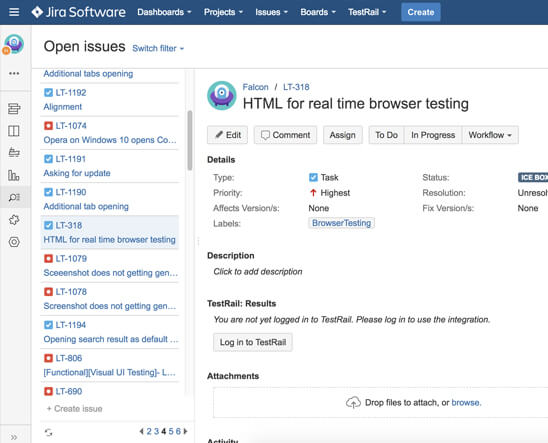Transition issue to To Do

pyautogui.click(x=387, y=135)
